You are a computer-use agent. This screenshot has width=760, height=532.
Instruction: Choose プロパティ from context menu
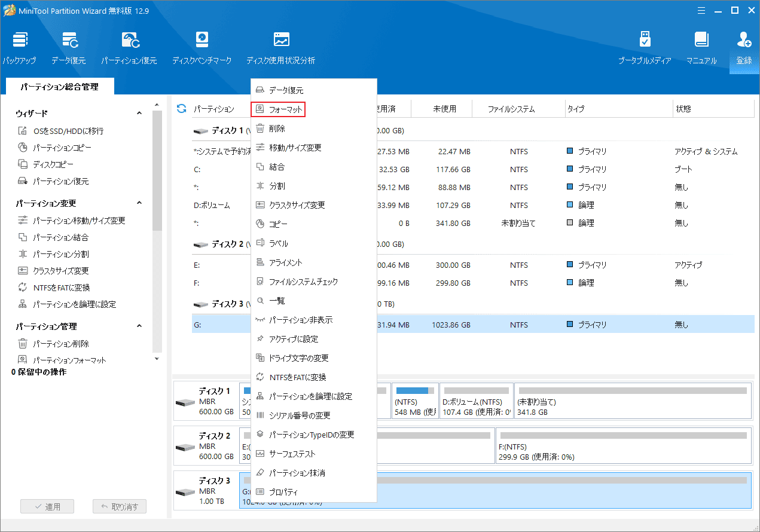314,492
